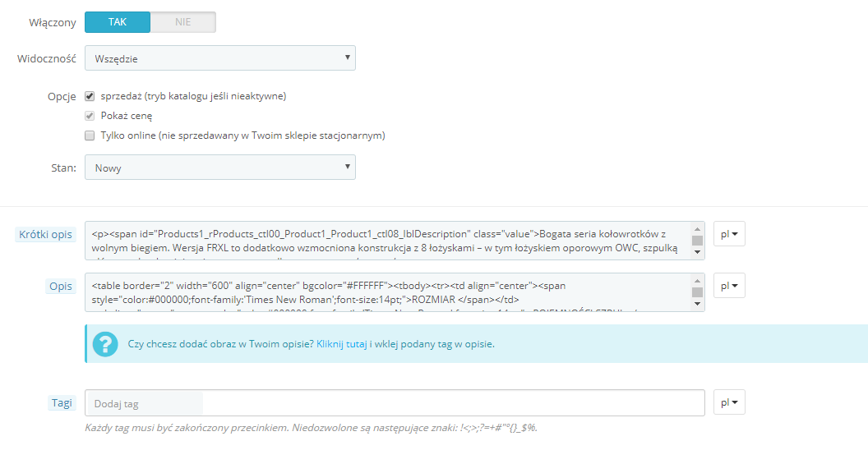Click scroll-down arrow in Opis textarea
The width and height of the screenshot is (868, 450).
(697, 305)
